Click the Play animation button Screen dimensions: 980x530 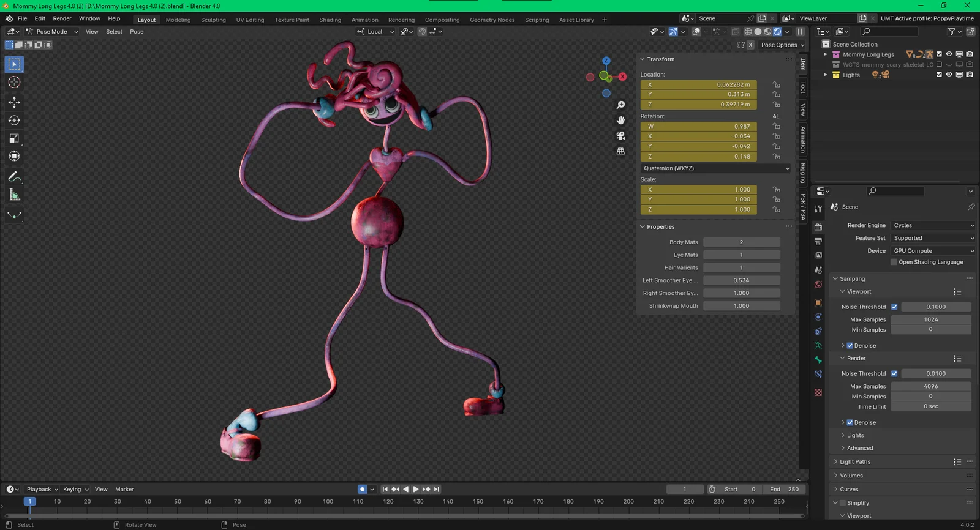pos(416,489)
